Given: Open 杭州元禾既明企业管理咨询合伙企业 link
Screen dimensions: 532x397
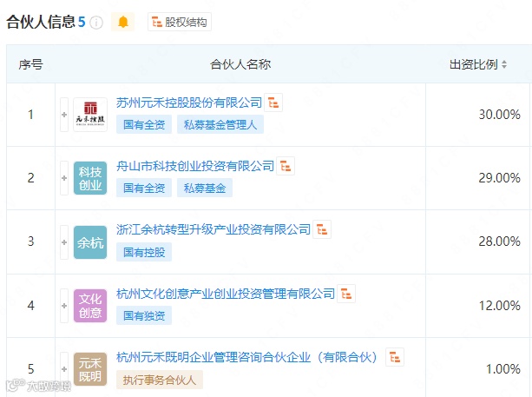Looking at the screenshot, I should pyautogui.click(x=246, y=357).
